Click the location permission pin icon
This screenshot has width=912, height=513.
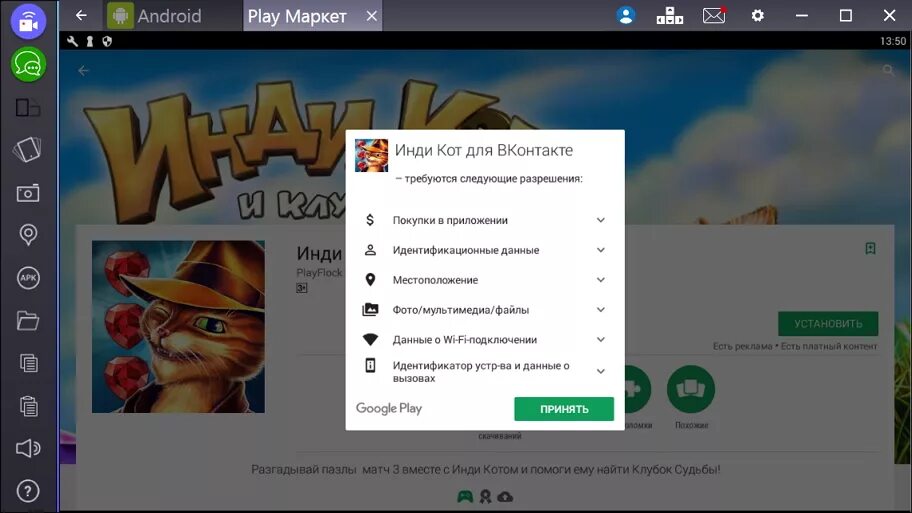370,280
